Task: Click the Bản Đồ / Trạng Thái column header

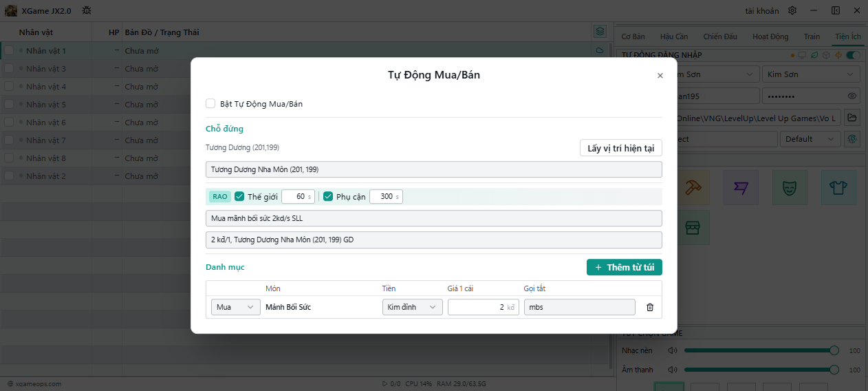Action: [162, 32]
